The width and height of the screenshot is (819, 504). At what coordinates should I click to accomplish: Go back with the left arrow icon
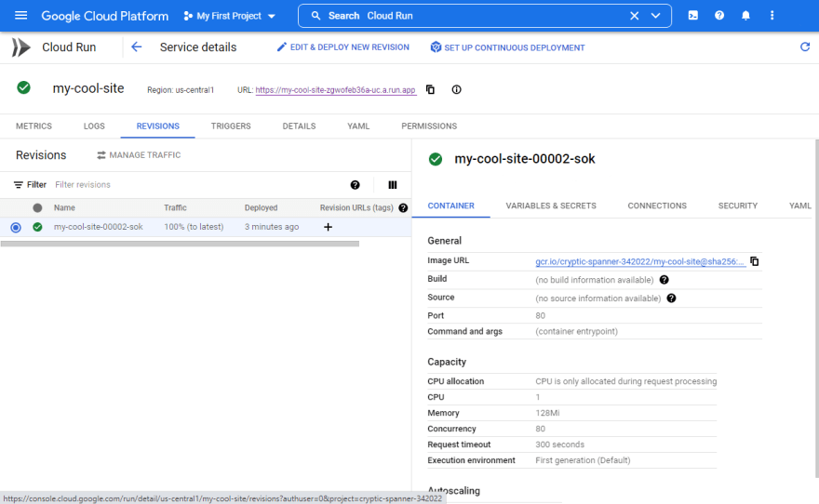136,46
